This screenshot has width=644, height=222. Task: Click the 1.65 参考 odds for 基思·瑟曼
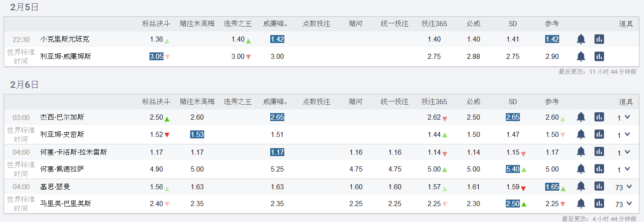[x=552, y=186]
